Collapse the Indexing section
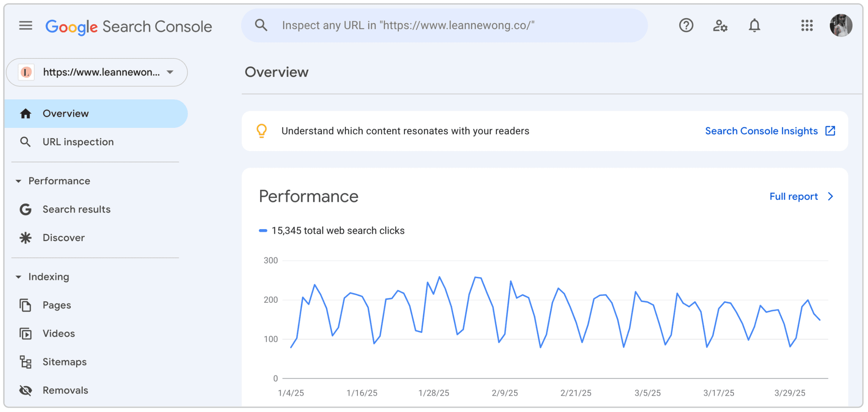868x412 pixels. pos(18,277)
